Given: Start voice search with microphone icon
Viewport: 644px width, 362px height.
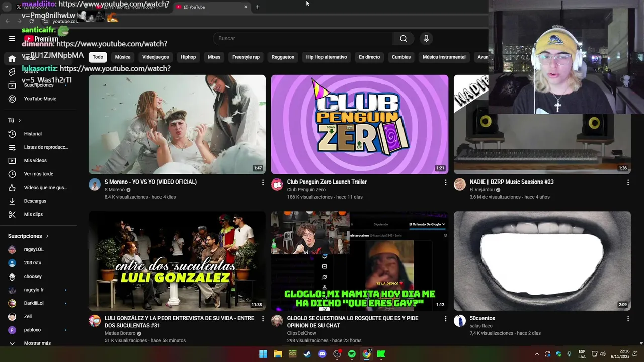Looking at the screenshot, I should 426,39.
